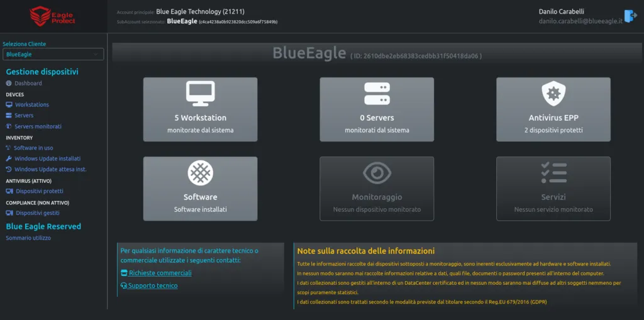Viewport: 644px width, 320px height.
Task: Click the server stack icon on Servers card
Action: [377, 94]
